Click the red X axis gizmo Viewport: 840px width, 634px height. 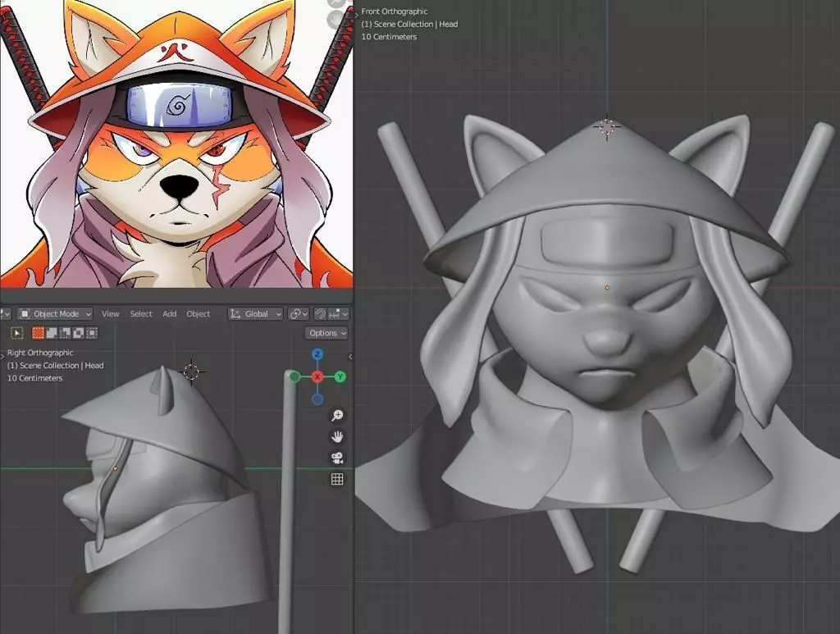(317, 377)
